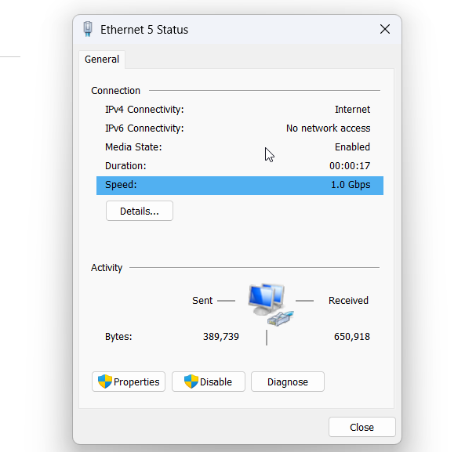
Task: Click the Enabled media state value
Action: click(x=352, y=147)
